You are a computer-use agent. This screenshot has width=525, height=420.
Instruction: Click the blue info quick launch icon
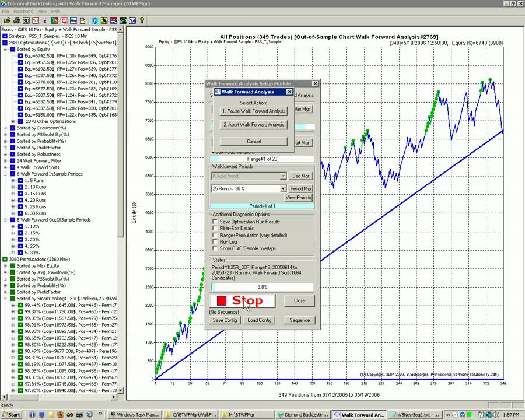[x=32, y=415]
